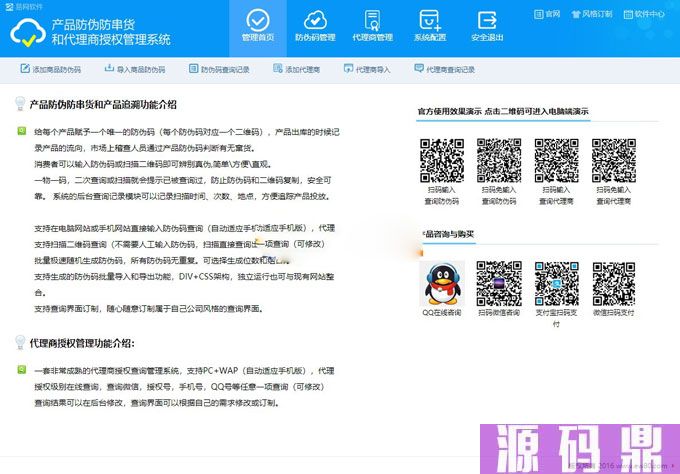This screenshot has width=680, height=474.
Task: Click 添加代理商 icon
Action: click(x=278, y=69)
